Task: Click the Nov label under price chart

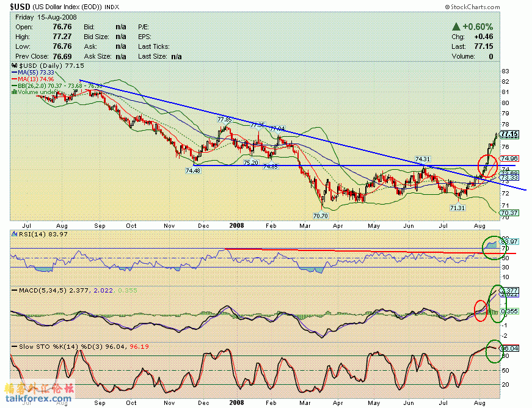Action: tap(169, 225)
